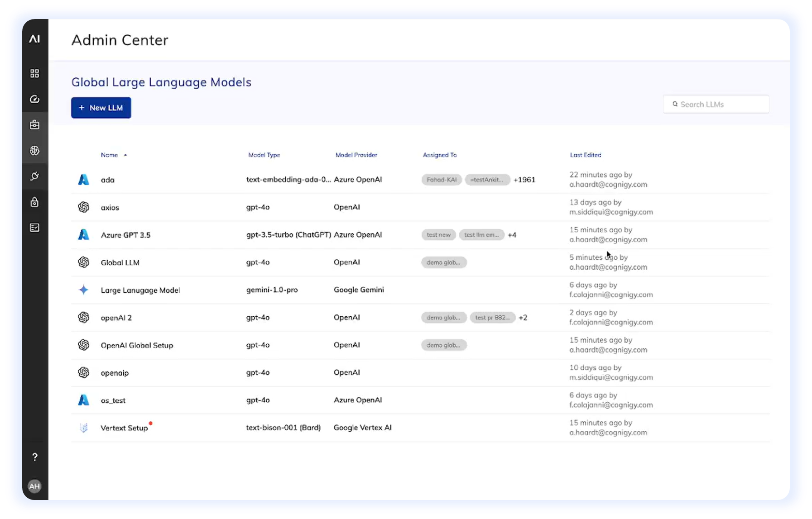Viewport: 812px width, 519px height.
Task: Open the openAI 2 model entry
Action: click(116, 318)
